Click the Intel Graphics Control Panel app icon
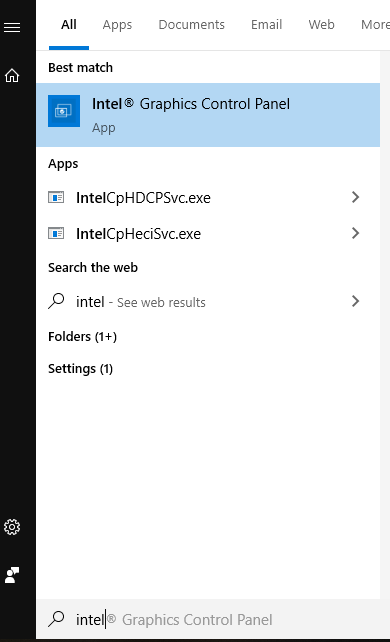Viewport: 390px width, 642px height. 64,111
